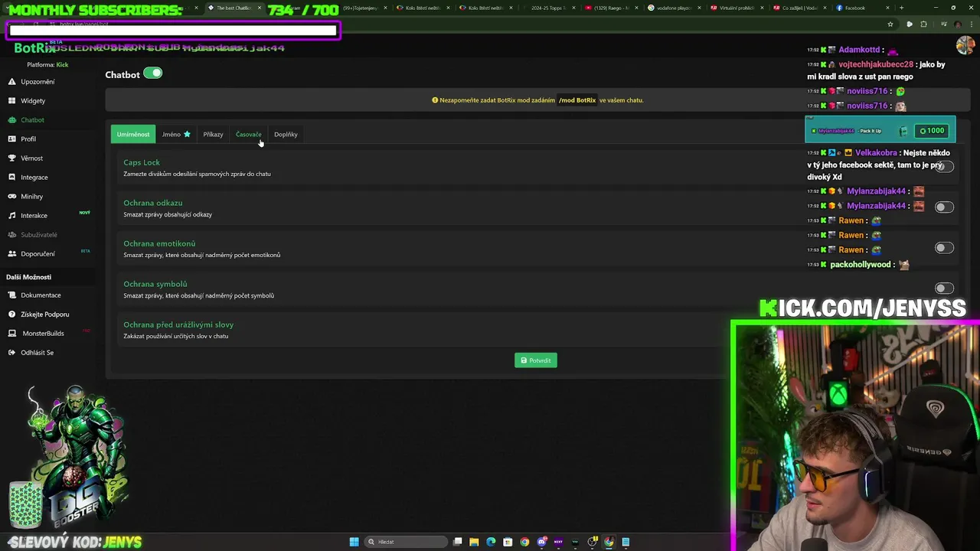Click the green Potvrdit button
Viewport: 980px width, 551px height.
click(536, 360)
